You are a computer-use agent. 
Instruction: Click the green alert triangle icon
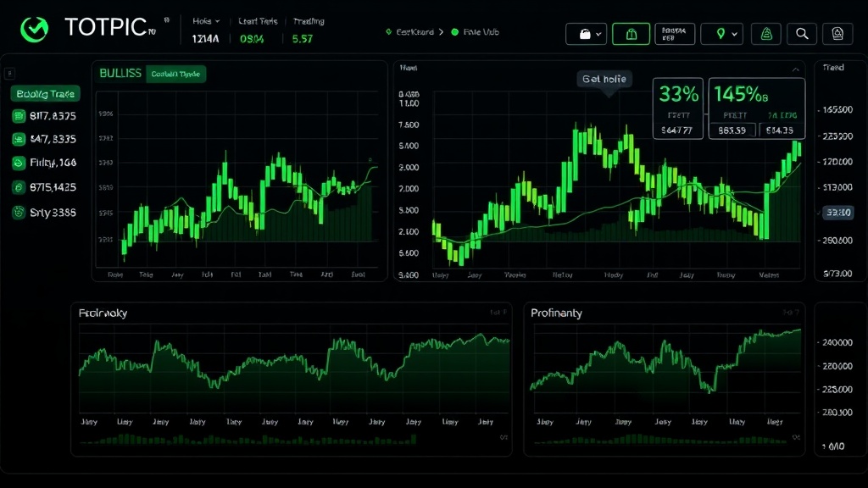766,34
